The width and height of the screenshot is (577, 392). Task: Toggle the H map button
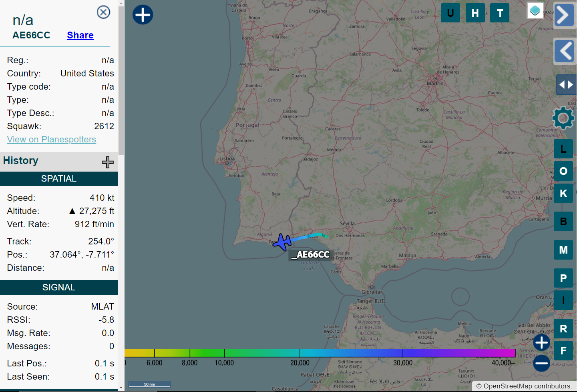coord(475,13)
